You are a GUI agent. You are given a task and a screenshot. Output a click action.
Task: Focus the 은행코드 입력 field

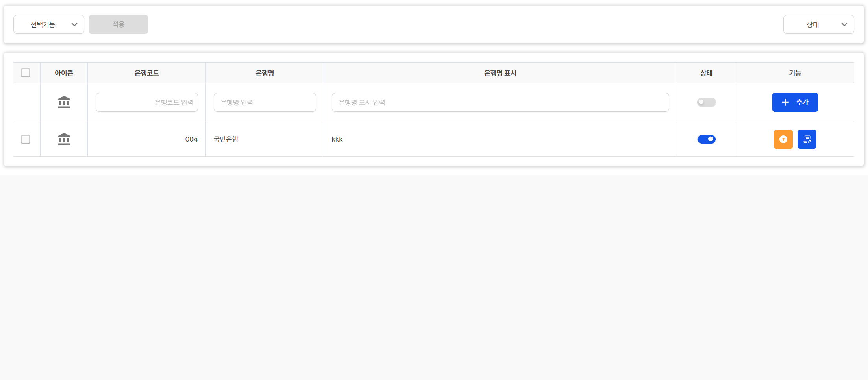(146, 102)
